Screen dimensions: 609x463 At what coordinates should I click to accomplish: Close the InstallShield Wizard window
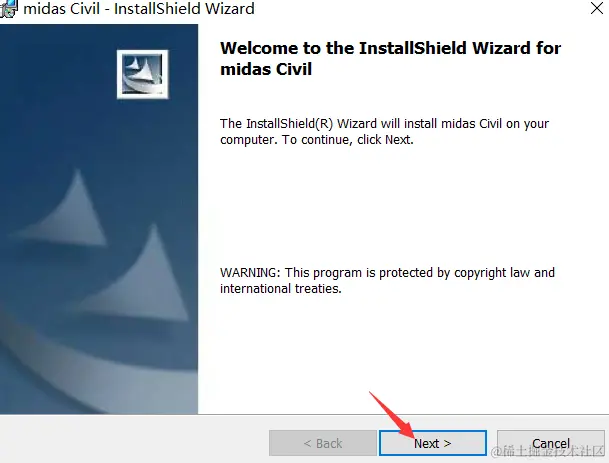597,8
